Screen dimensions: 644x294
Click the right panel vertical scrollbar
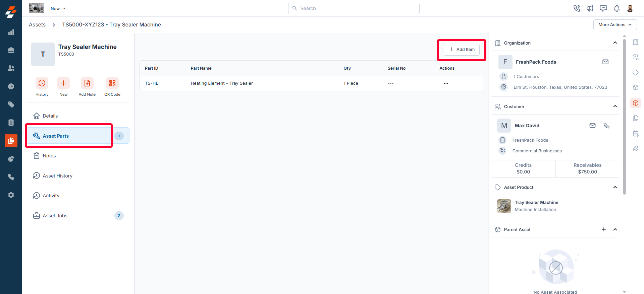pos(624,117)
